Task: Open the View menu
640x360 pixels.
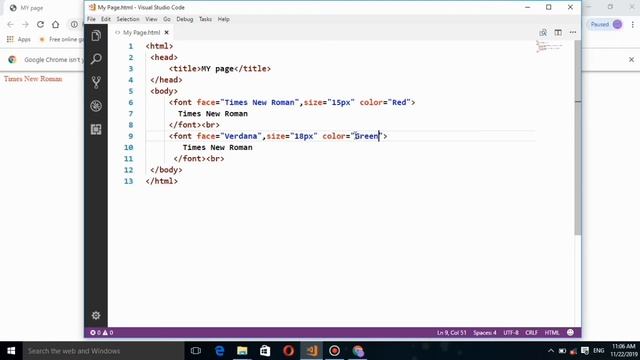Action: tap(151, 19)
